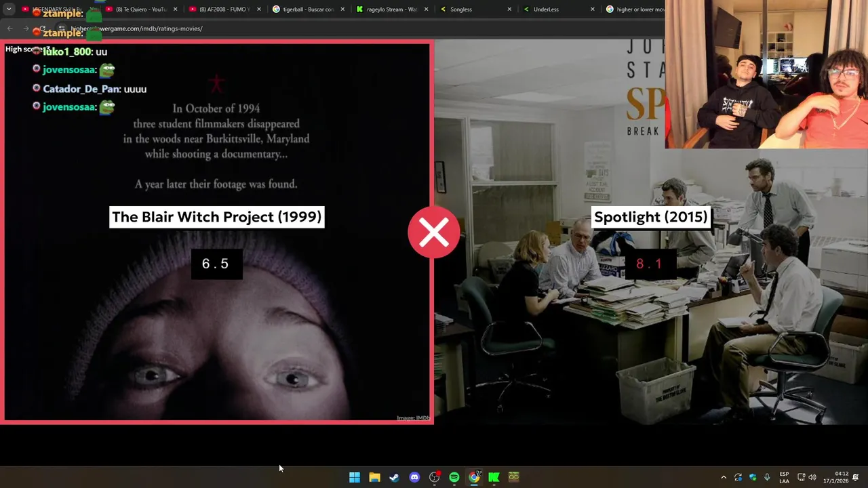Open the Kick app in the taskbar
Screen dimensions: 868x488
(x=494, y=477)
